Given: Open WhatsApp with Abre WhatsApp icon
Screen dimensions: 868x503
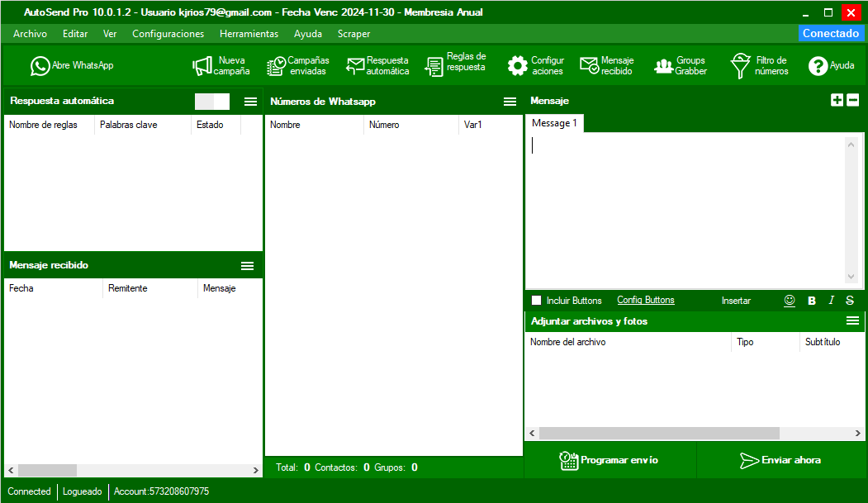Looking at the screenshot, I should [40, 66].
